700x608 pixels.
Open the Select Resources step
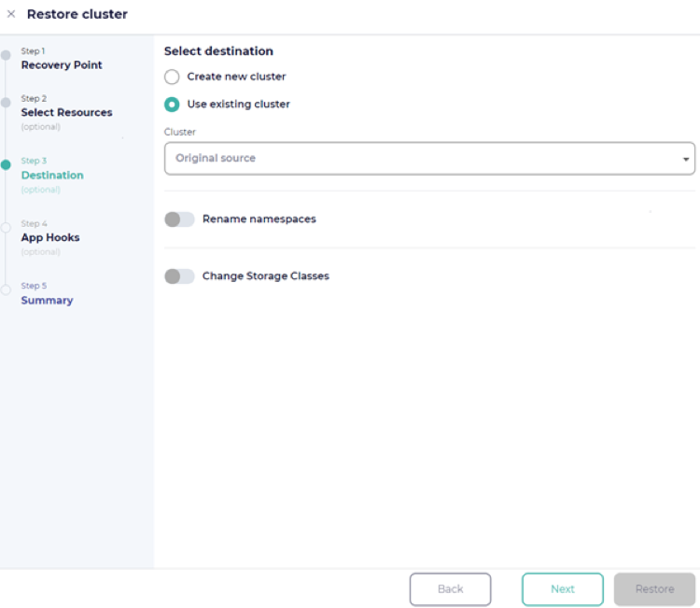pos(66,112)
